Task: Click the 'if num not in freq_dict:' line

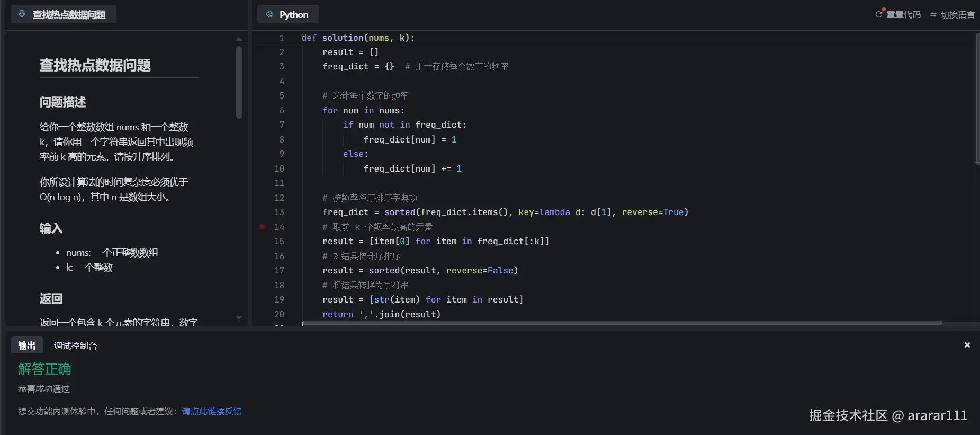Action: pos(404,125)
